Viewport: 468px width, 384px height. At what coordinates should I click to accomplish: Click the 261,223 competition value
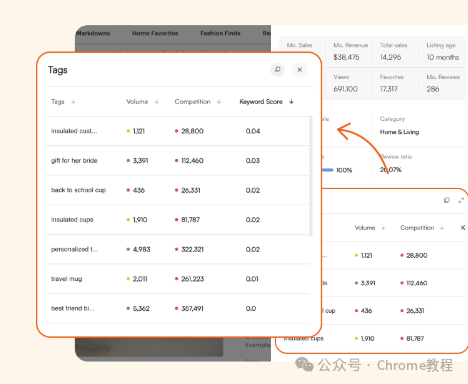[x=192, y=279]
